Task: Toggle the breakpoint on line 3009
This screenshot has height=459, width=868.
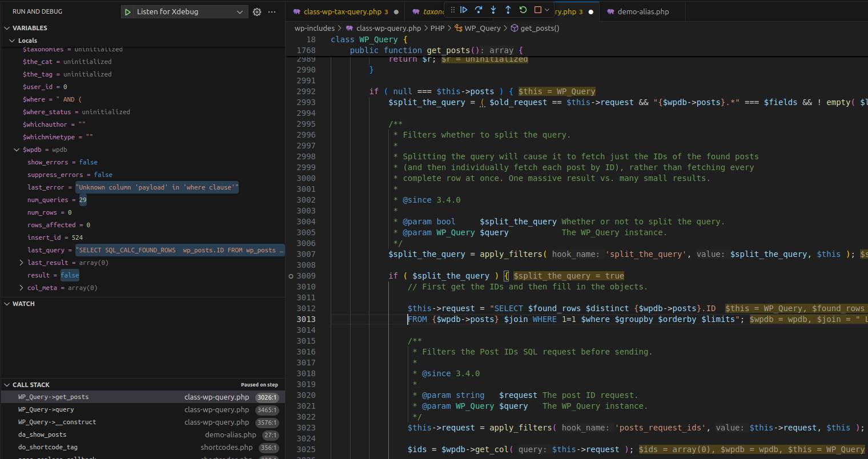Action: (x=291, y=276)
